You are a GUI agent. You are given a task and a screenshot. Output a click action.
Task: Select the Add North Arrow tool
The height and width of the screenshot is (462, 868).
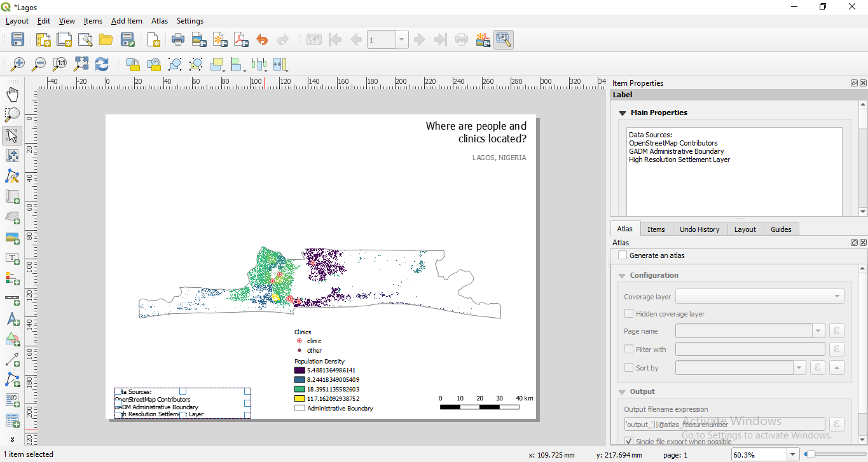click(12, 319)
